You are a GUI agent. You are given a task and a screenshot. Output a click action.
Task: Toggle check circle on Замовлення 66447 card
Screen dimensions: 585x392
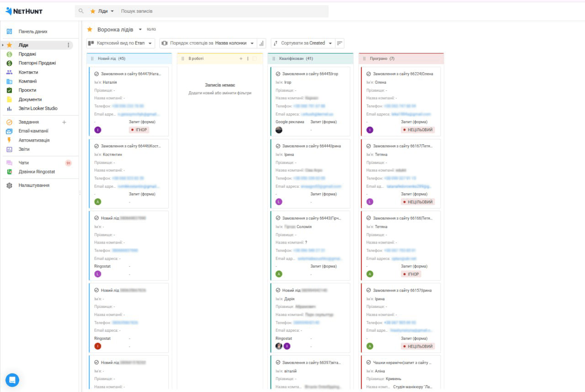tap(96, 74)
